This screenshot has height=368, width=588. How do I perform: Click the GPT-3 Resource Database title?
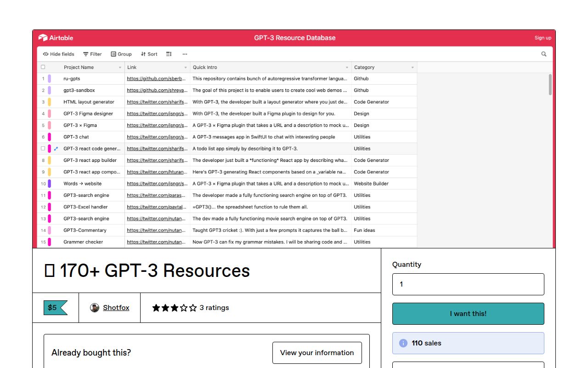tap(295, 38)
